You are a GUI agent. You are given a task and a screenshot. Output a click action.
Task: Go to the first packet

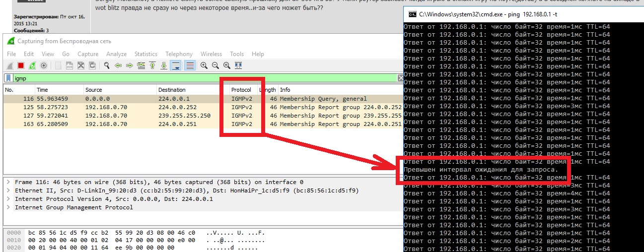[x=152, y=65]
